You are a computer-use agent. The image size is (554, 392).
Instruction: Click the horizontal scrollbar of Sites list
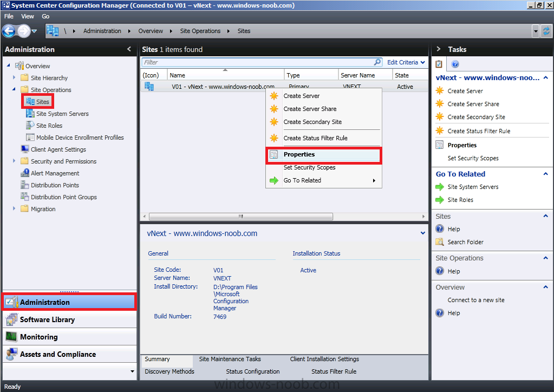click(x=241, y=216)
